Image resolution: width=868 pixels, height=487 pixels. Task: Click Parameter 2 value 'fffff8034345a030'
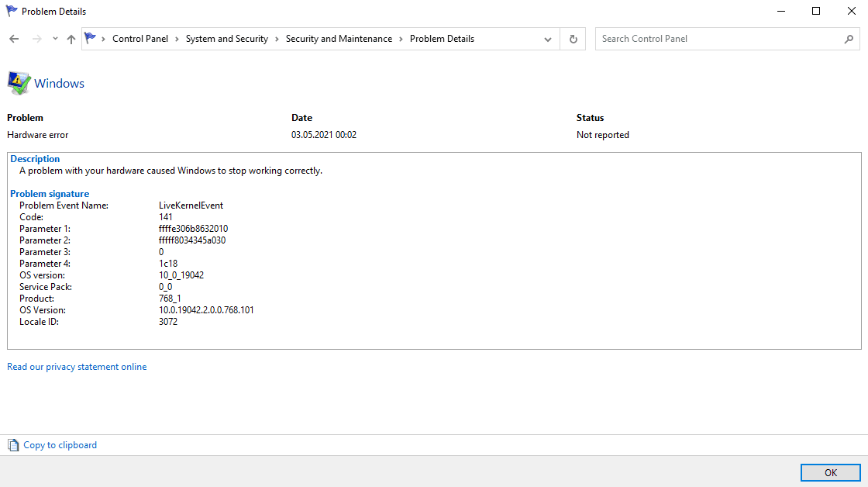click(x=192, y=240)
